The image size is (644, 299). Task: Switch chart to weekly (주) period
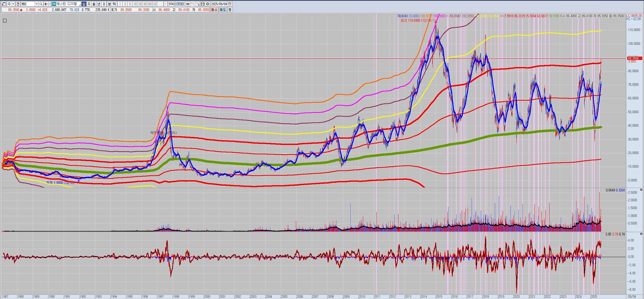pyautogui.click(x=89, y=4)
